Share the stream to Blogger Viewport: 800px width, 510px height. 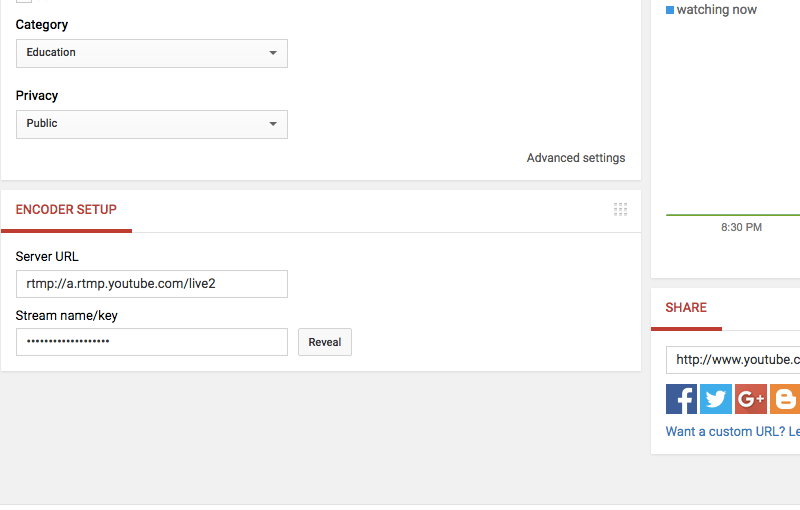click(785, 399)
